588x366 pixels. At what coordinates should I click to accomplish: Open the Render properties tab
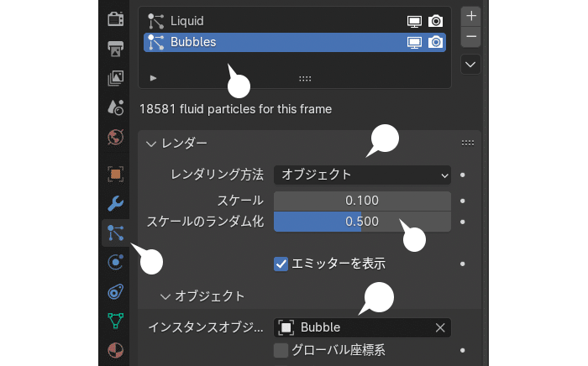[116, 19]
